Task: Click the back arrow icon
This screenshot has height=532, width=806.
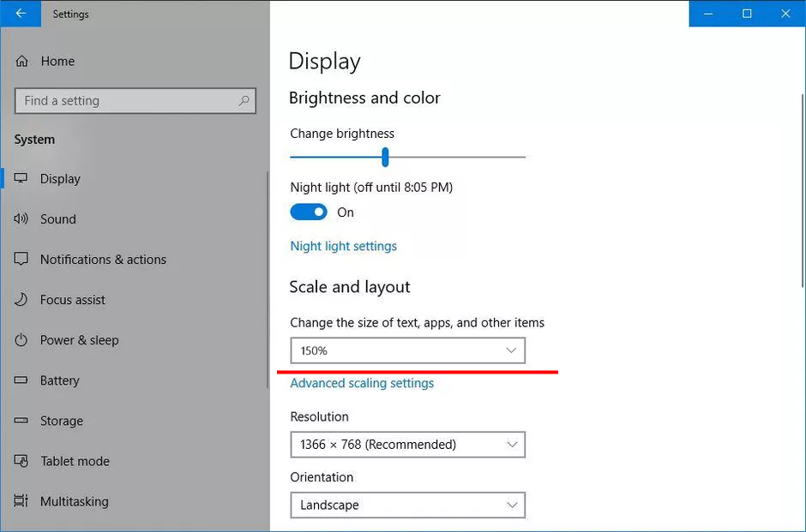Action: 21,14
